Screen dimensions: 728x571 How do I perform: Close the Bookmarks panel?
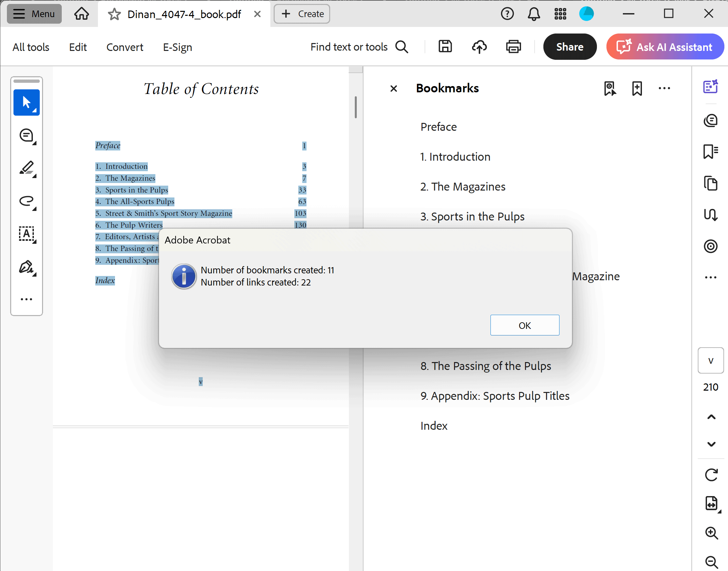(394, 89)
